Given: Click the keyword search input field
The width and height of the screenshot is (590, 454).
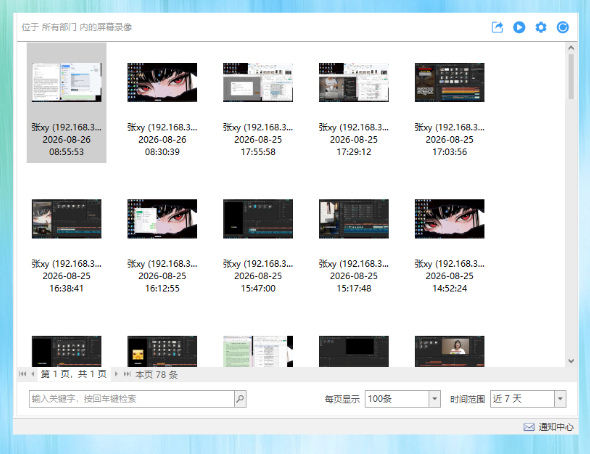Looking at the screenshot, I should pos(132,399).
